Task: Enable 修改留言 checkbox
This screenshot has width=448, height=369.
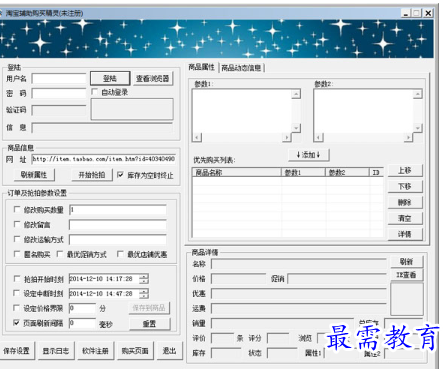Action: 16,224
